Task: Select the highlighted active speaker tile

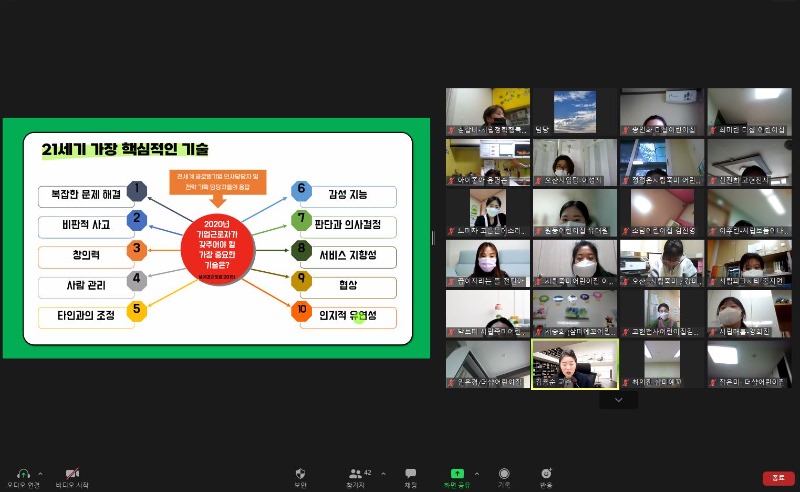Action: point(575,362)
